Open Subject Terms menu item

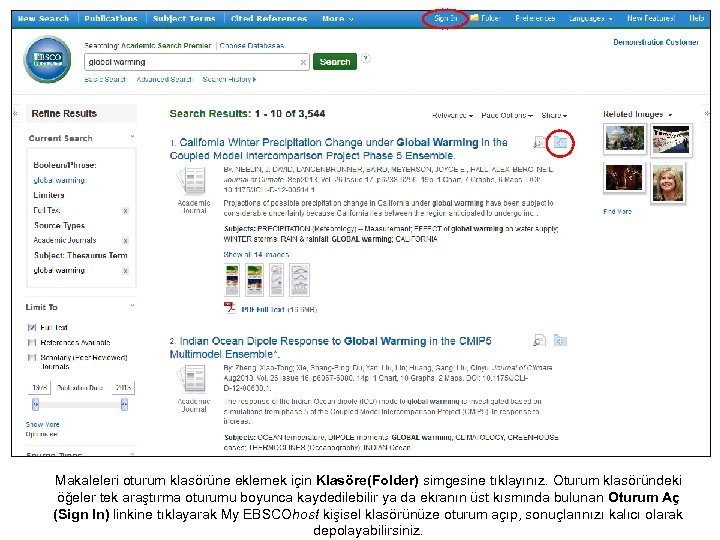click(184, 19)
